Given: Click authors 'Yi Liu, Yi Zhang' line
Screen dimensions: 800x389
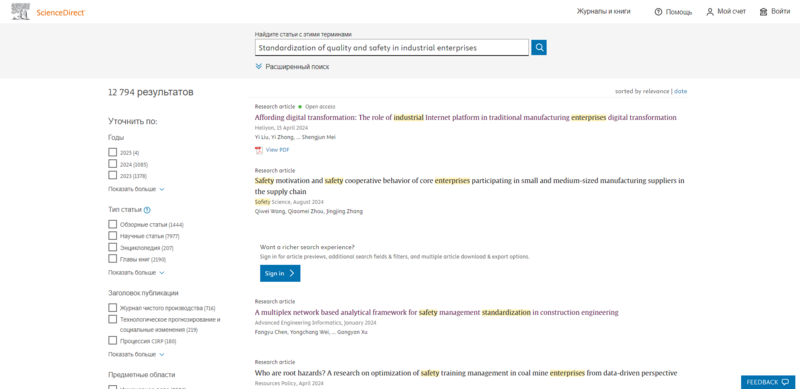Looking at the screenshot, I should coord(295,137).
